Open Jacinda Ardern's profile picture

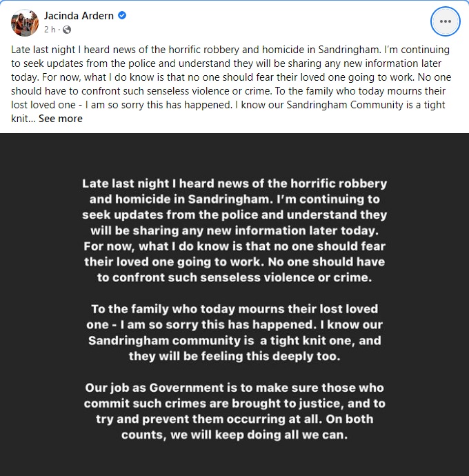pos(25,23)
